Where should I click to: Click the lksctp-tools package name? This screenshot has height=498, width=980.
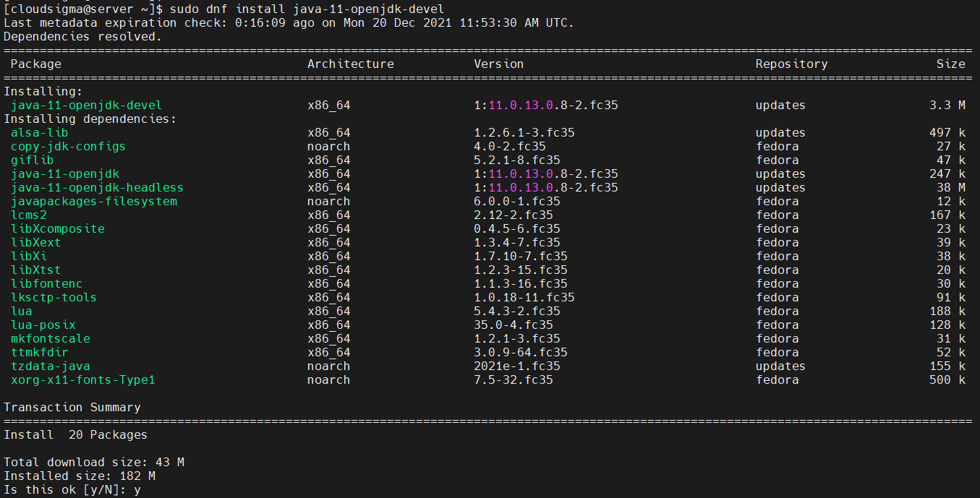pos(54,298)
